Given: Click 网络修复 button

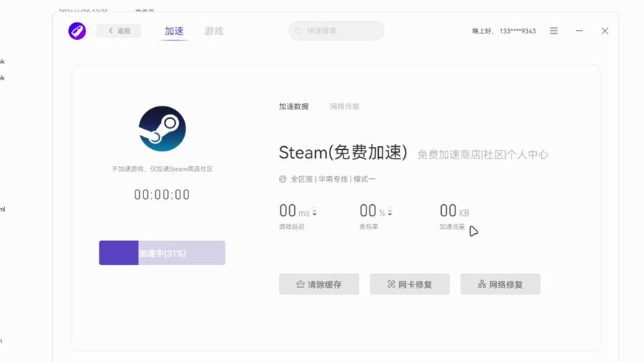Looking at the screenshot, I should pos(501,284).
